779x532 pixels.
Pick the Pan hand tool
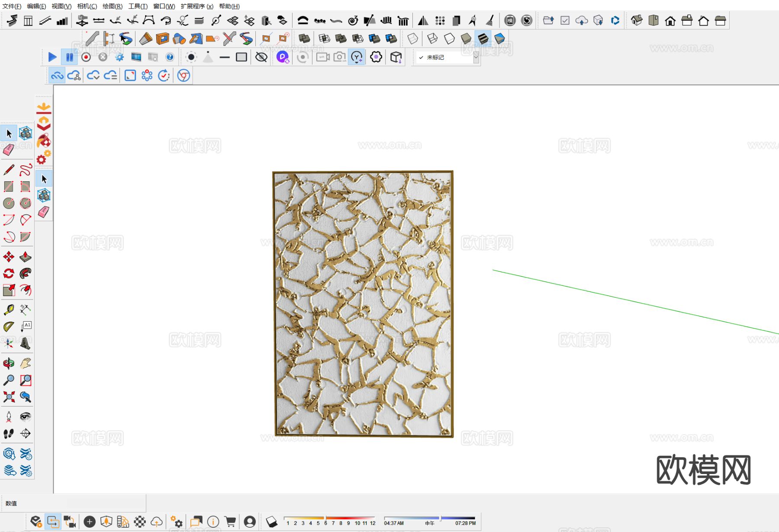(x=26, y=363)
